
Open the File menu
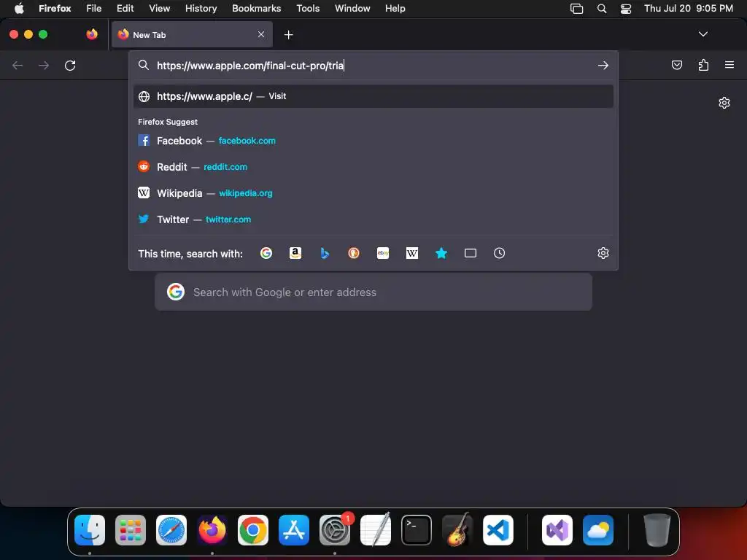pyautogui.click(x=94, y=8)
